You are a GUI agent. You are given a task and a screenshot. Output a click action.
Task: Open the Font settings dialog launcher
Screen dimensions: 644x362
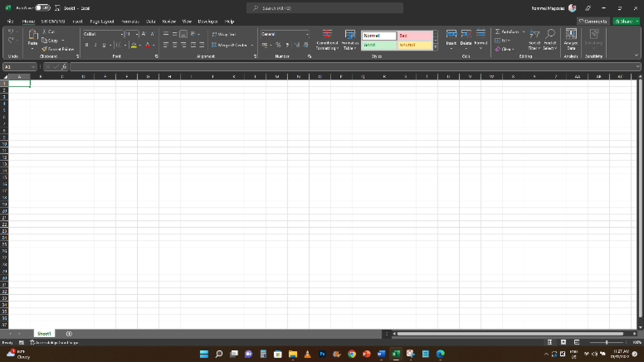pyautogui.click(x=156, y=56)
